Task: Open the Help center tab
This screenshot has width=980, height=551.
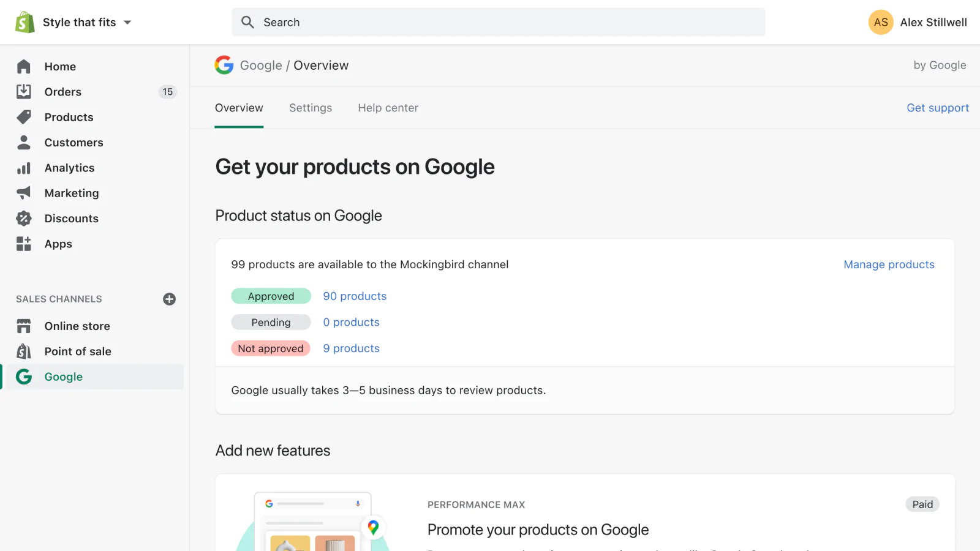Action: click(x=388, y=108)
